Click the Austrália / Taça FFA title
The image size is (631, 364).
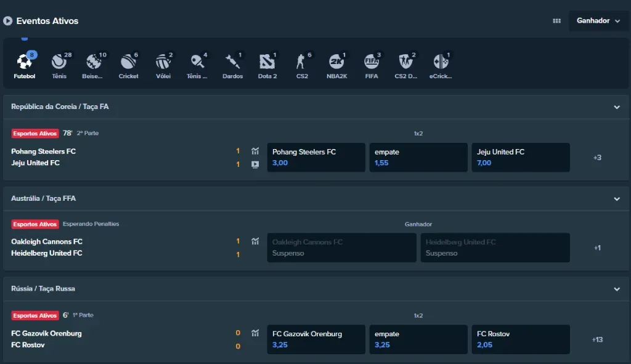click(x=44, y=198)
